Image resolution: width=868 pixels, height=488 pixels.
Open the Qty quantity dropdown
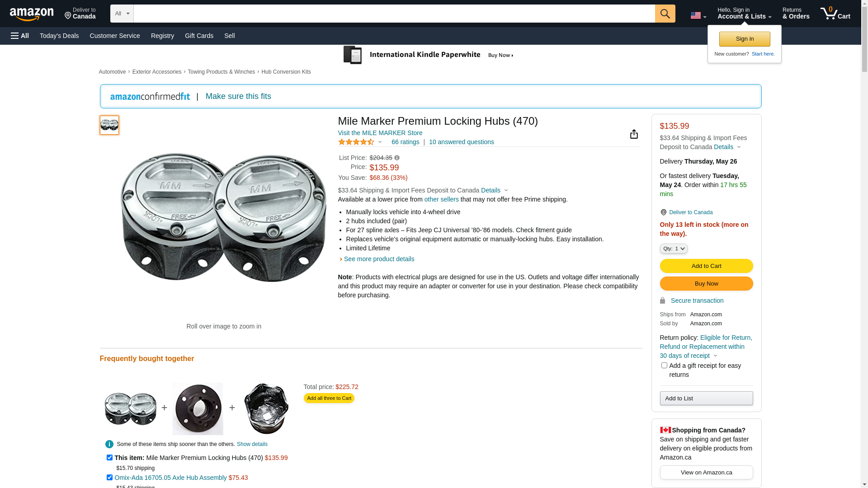[x=674, y=249]
